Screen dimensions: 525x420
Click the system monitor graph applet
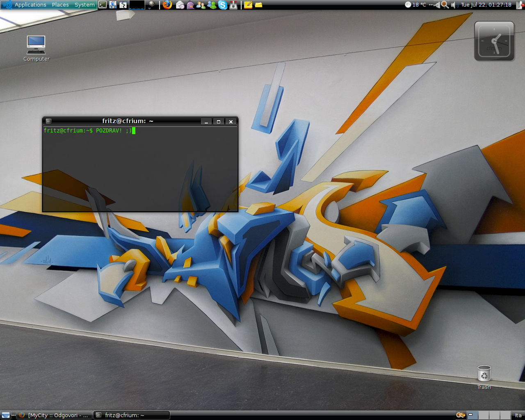click(x=137, y=5)
